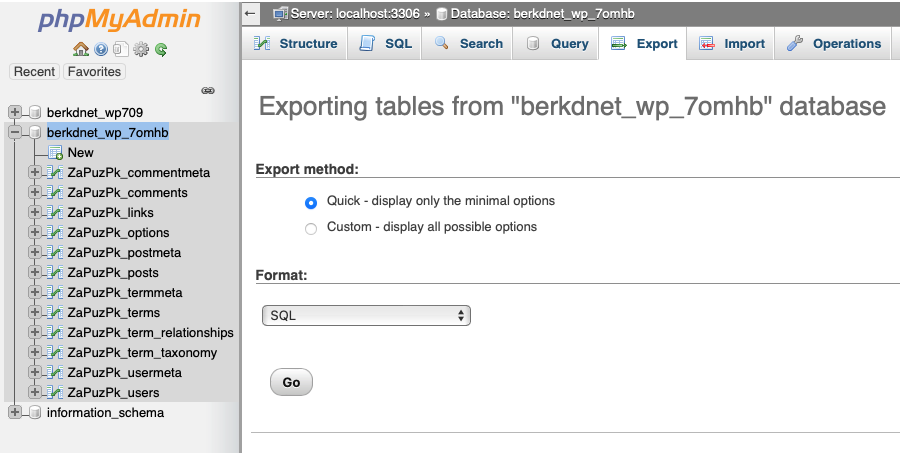Screen dimensions: 900x453
Task: Select Quick export method radio button
Action: coord(310,202)
